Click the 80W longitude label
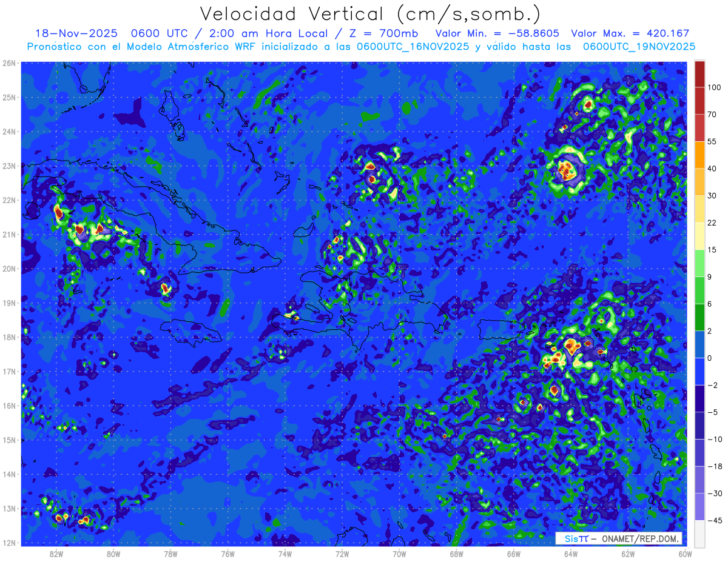The image size is (728, 562). tap(113, 554)
